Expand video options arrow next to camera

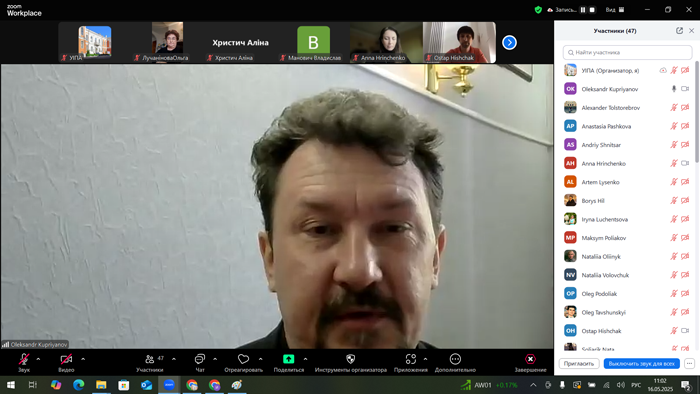tap(83, 359)
